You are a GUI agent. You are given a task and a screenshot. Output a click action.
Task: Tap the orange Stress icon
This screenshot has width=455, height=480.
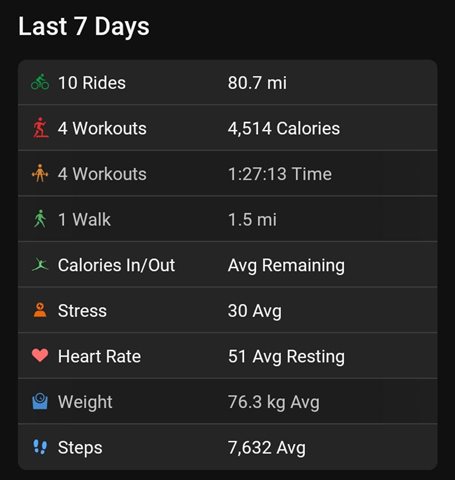(40, 310)
